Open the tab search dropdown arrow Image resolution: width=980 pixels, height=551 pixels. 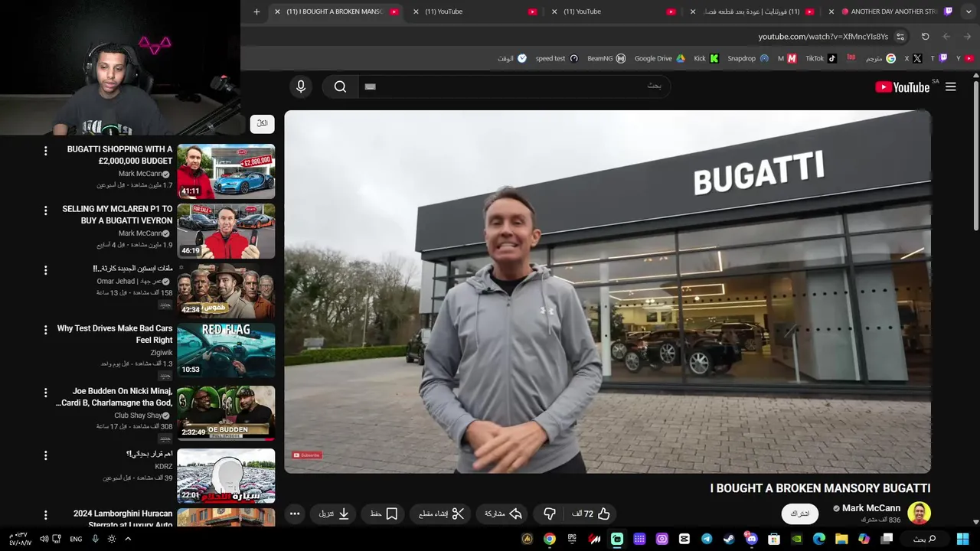click(967, 11)
